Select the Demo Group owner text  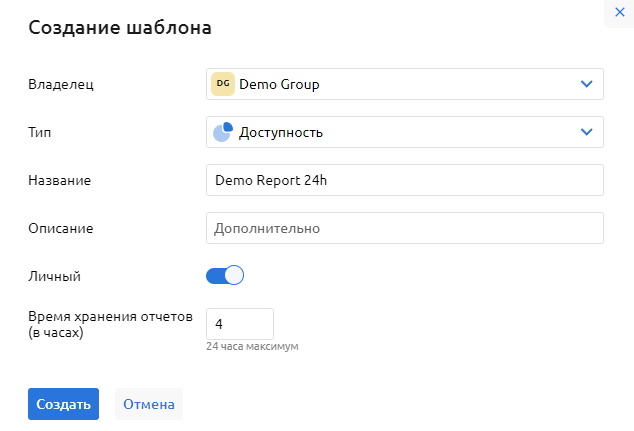279,84
